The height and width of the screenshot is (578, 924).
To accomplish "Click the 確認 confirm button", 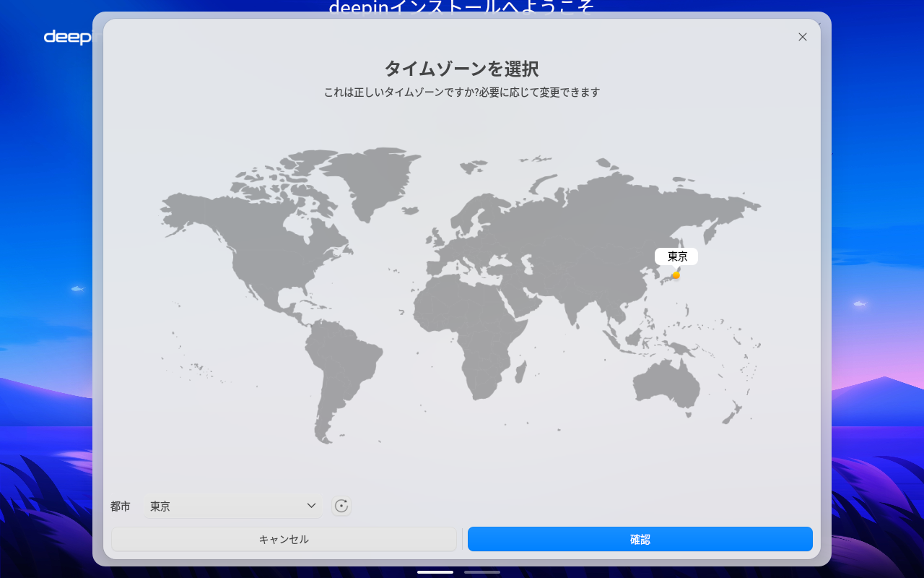I will tap(640, 539).
